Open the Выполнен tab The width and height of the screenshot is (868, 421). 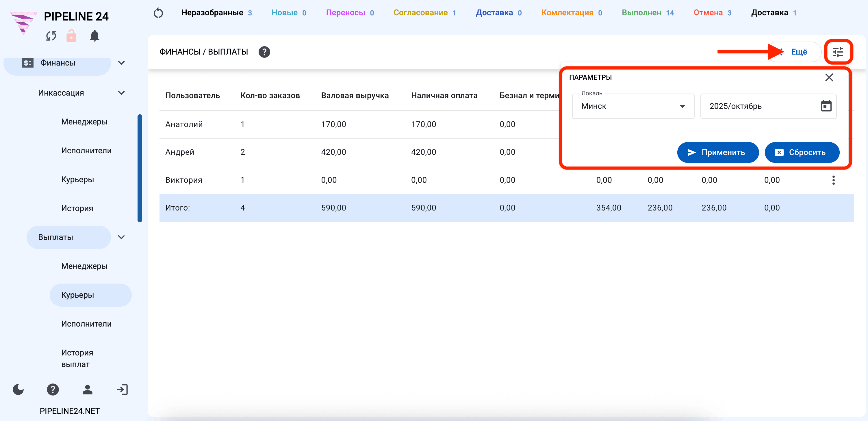coord(648,13)
